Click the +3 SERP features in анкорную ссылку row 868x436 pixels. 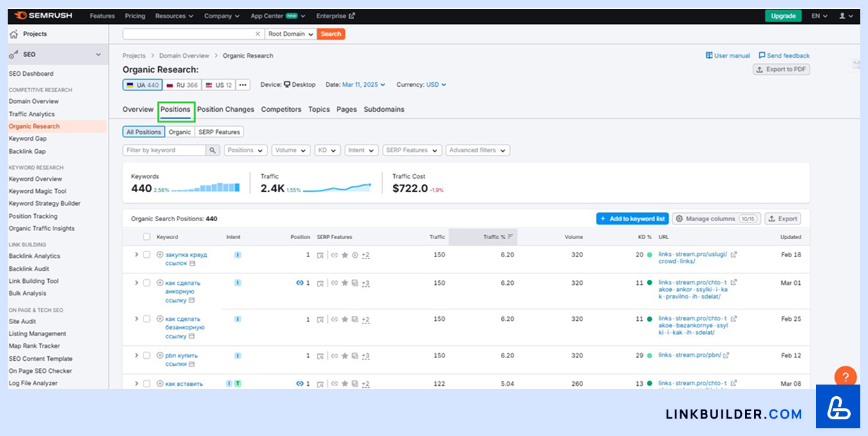point(366,284)
